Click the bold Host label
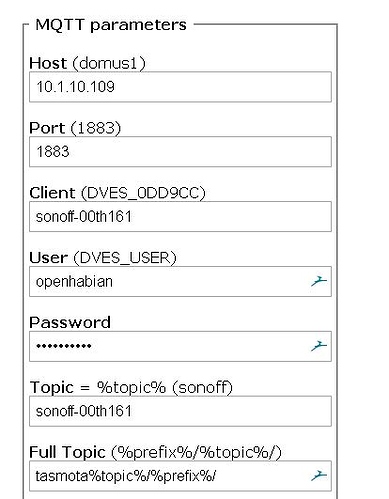The image size is (389, 499). pyautogui.click(x=48, y=63)
